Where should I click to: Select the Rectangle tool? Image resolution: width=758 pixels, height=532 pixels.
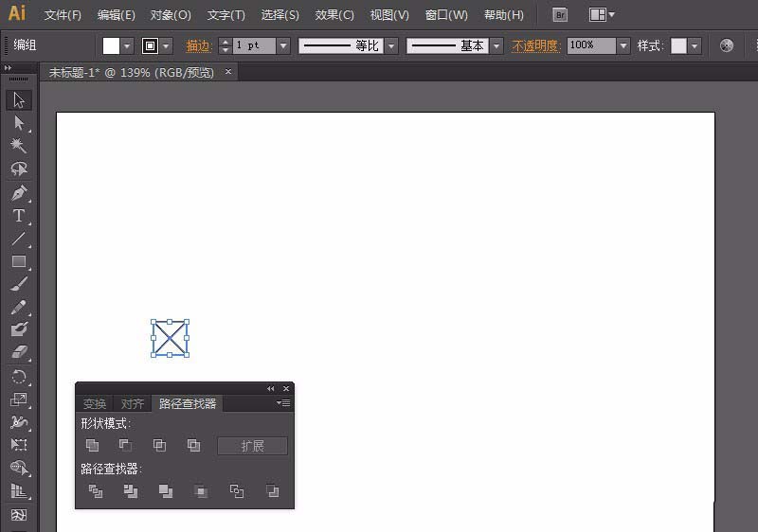(19, 261)
